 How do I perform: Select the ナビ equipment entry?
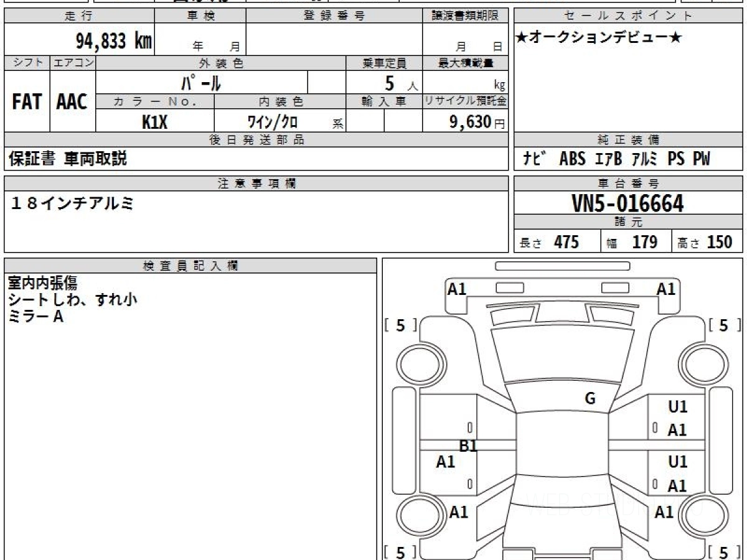click(x=535, y=159)
